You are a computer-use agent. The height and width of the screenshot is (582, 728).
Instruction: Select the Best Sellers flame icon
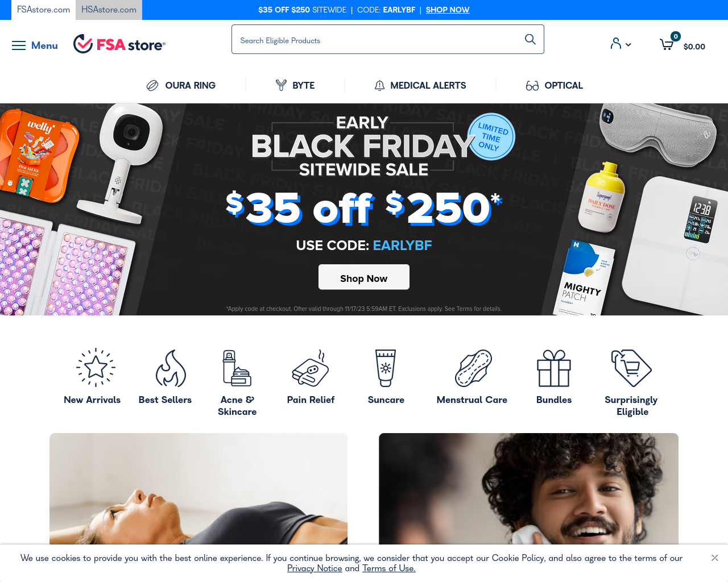pyautogui.click(x=171, y=368)
